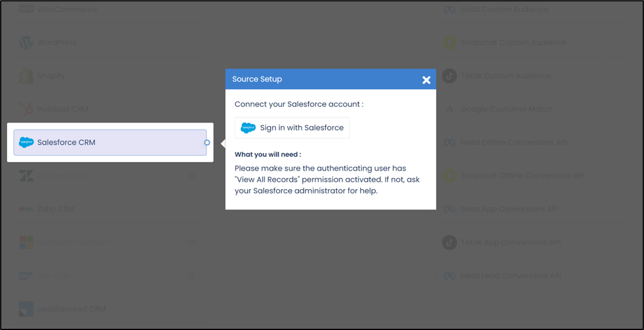The image size is (644, 330).
Task: Close the Source Setup dialog
Action: tap(427, 80)
